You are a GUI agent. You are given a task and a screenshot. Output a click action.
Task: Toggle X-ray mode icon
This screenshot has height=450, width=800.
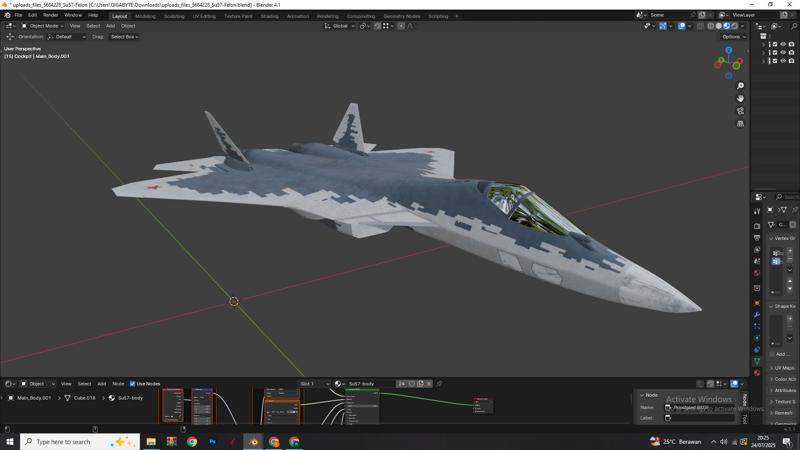point(700,26)
